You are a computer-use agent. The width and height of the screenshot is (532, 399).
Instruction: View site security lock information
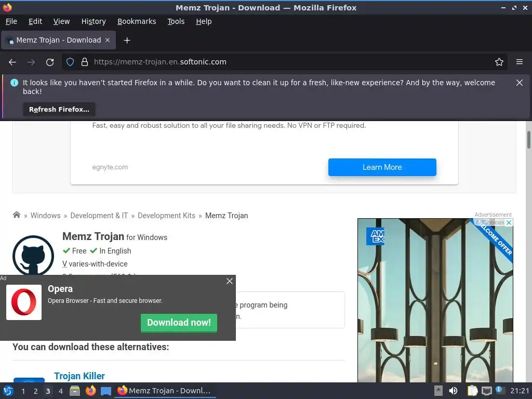(x=85, y=62)
